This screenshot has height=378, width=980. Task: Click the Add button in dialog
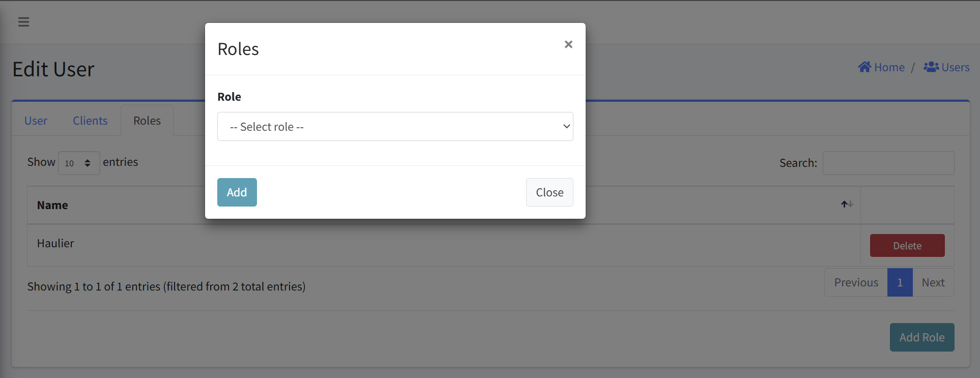[237, 192]
